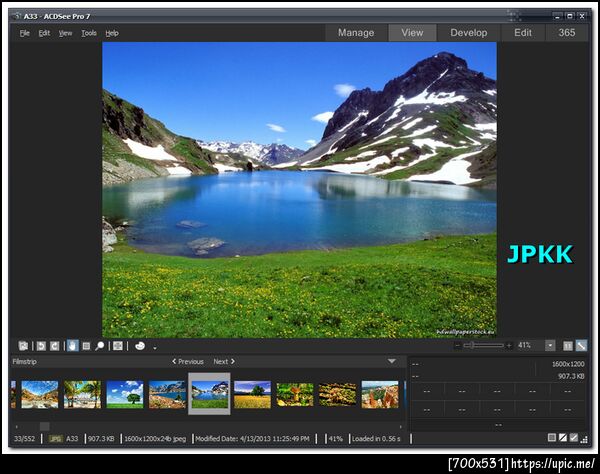This screenshot has width=600, height=474.
Task: Select the rocky lakeshore mountain thumbnail
Action: coord(167,394)
